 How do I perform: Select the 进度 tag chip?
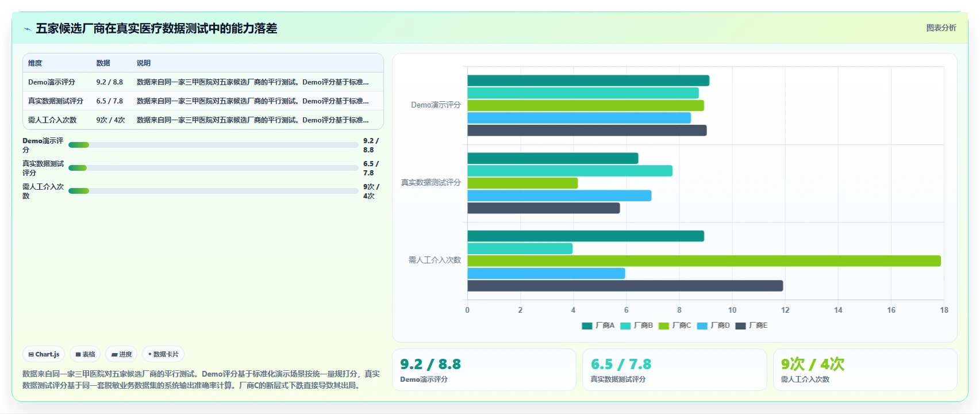tap(121, 354)
